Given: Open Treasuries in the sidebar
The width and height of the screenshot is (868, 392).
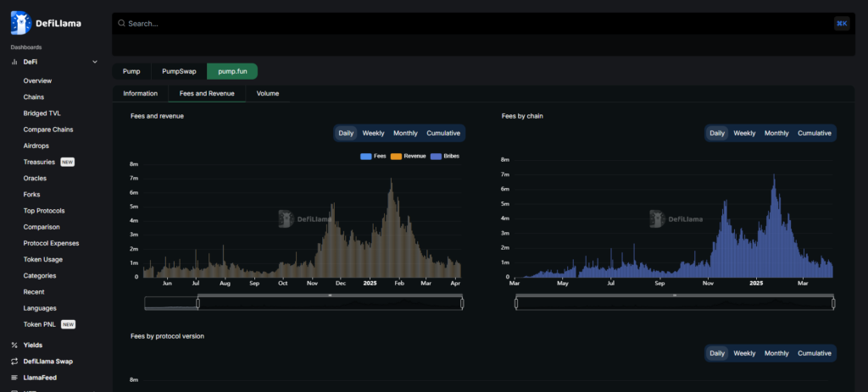Looking at the screenshot, I should [x=39, y=162].
